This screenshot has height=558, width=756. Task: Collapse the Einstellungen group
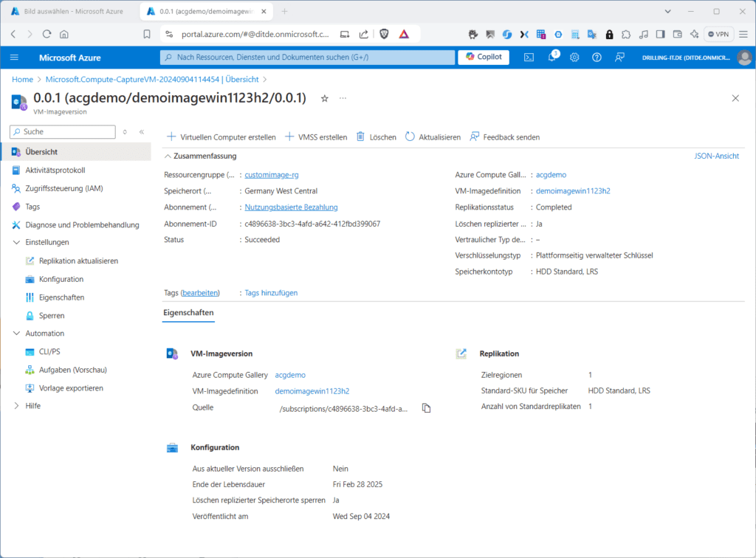tap(16, 242)
